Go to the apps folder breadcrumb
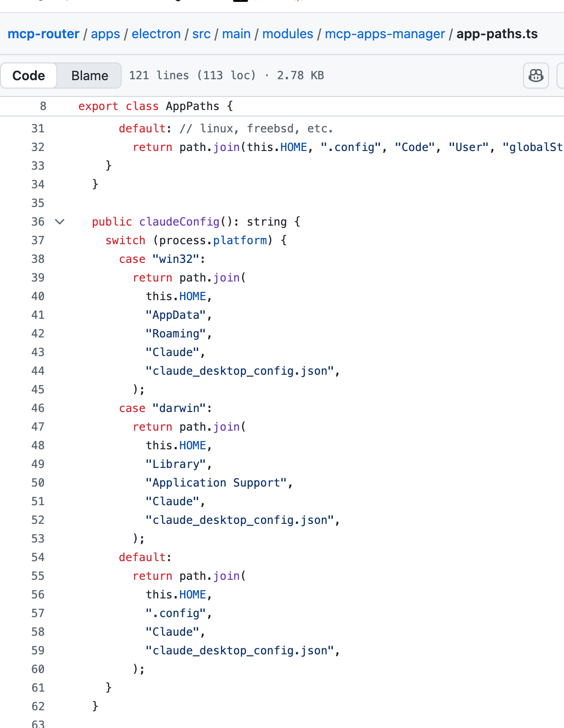Viewport: 564px width, 728px height. [x=105, y=34]
